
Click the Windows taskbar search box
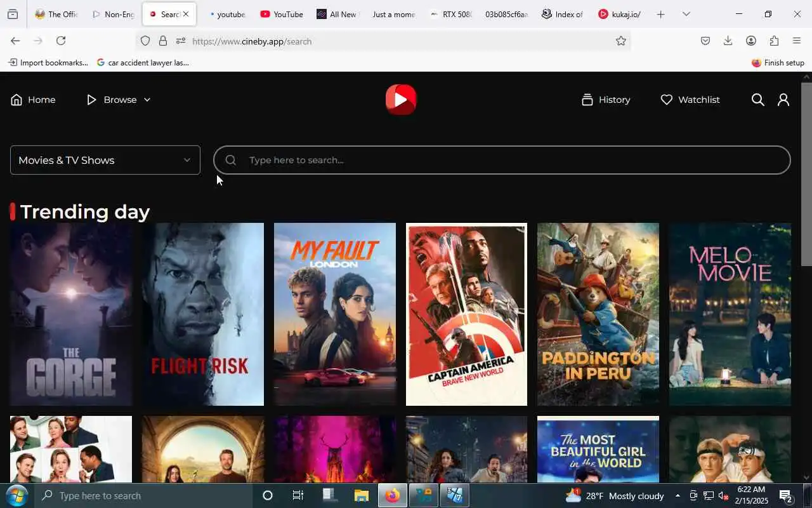[143, 495]
